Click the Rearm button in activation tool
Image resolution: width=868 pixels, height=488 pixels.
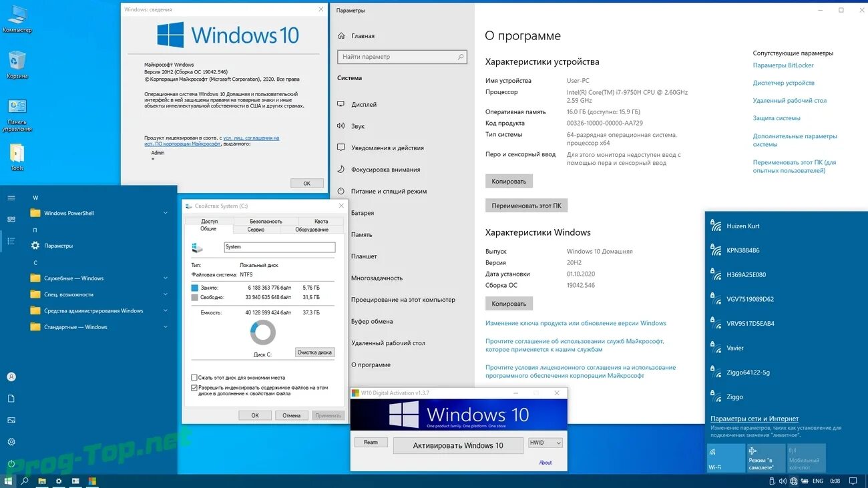(x=371, y=443)
